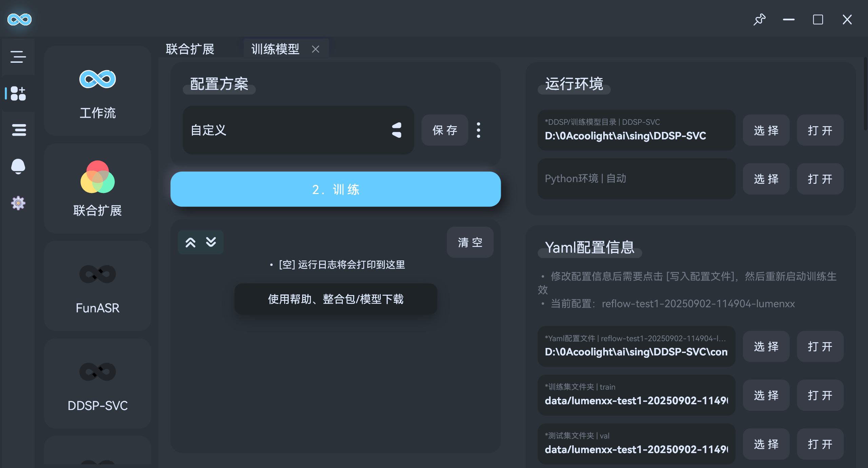Open the 自定义 configuration dropdown
868x468 pixels.
298,130
